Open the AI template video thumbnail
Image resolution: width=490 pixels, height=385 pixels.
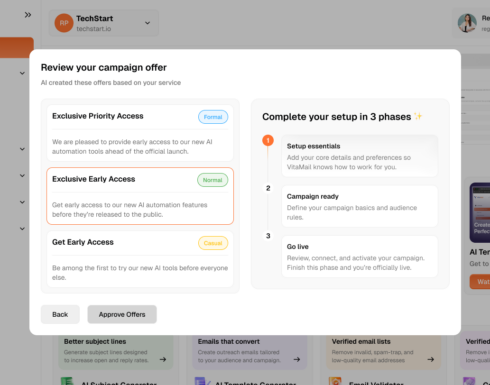(480, 213)
